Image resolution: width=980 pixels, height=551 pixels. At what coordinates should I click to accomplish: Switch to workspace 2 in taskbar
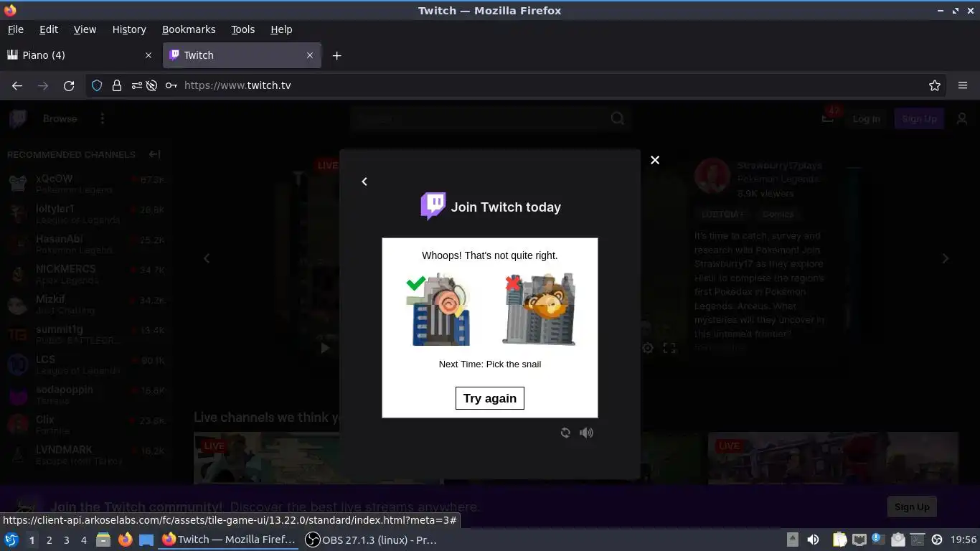click(49, 540)
